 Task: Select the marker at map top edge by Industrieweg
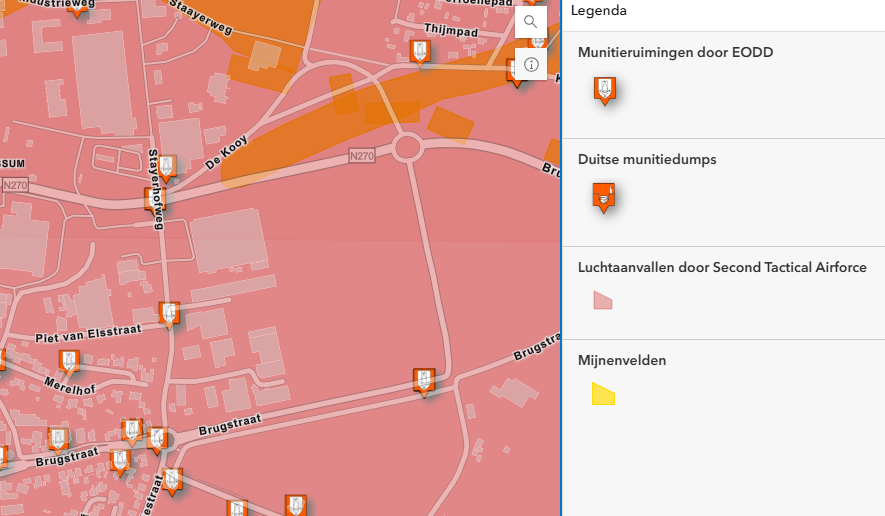77,8
